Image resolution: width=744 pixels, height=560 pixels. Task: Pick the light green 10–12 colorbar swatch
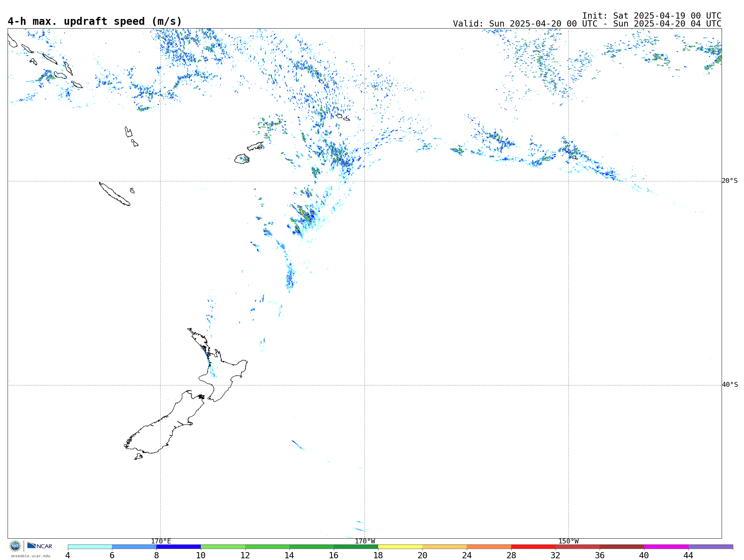(x=223, y=547)
